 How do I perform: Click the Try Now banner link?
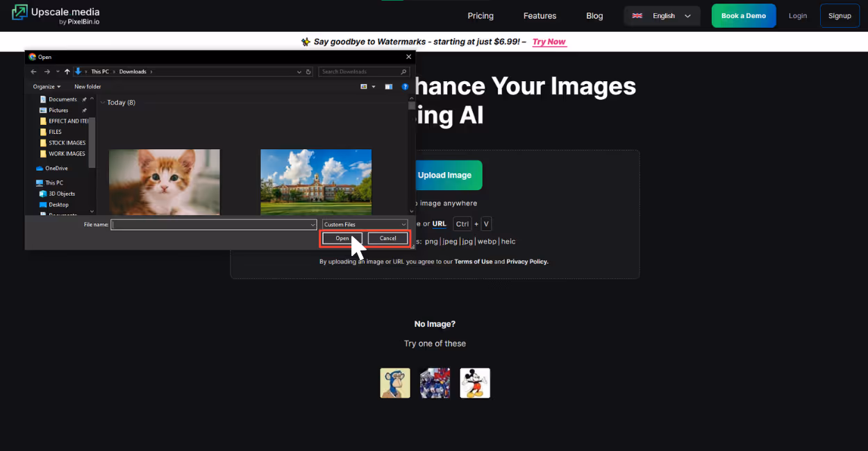pyautogui.click(x=549, y=42)
